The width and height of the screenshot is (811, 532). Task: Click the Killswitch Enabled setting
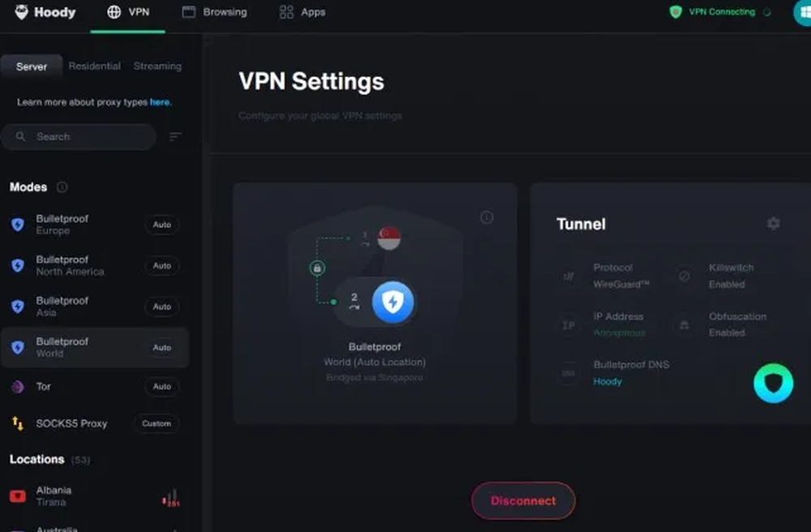[x=731, y=276]
